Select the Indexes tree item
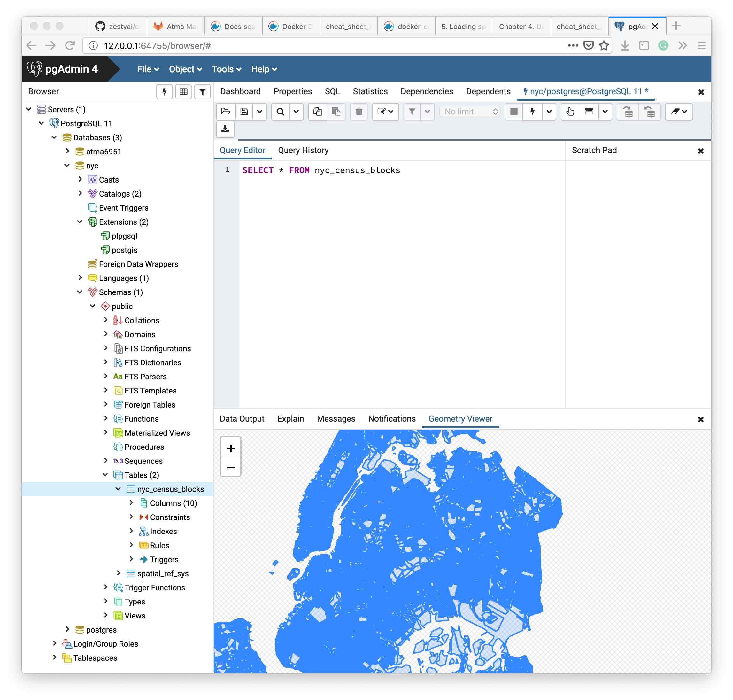Viewport: 733px width, 700px height. [163, 531]
